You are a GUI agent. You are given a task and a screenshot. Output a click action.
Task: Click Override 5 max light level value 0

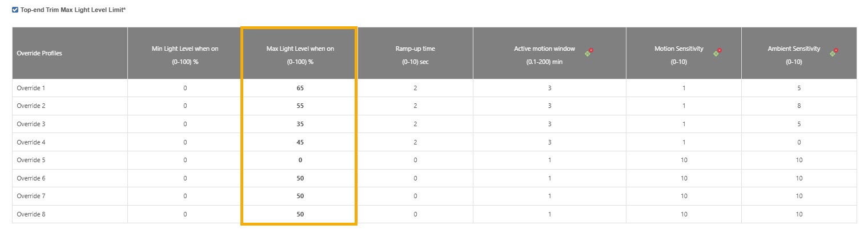300,160
